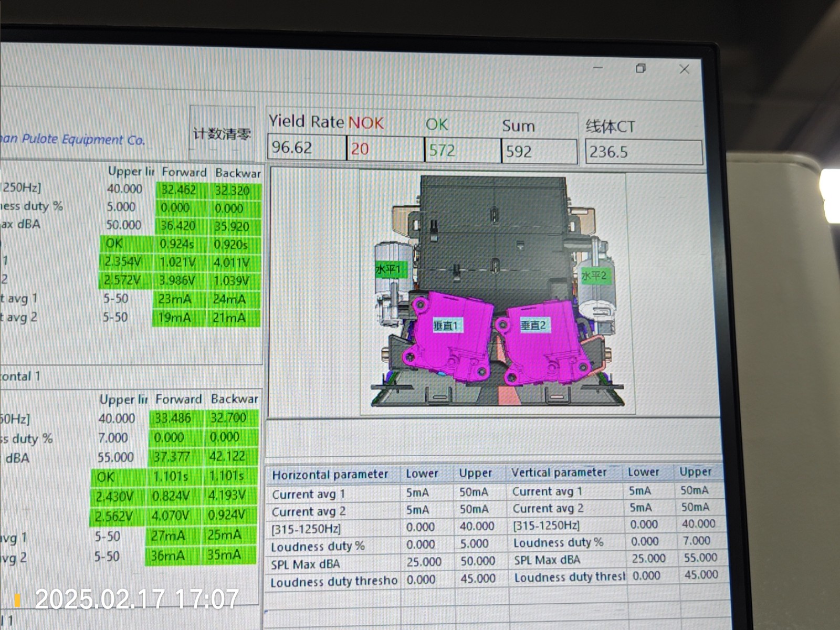The image size is (840, 630).
Task: Click the Vertical parameter column header
Action: [x=560, y=472]
